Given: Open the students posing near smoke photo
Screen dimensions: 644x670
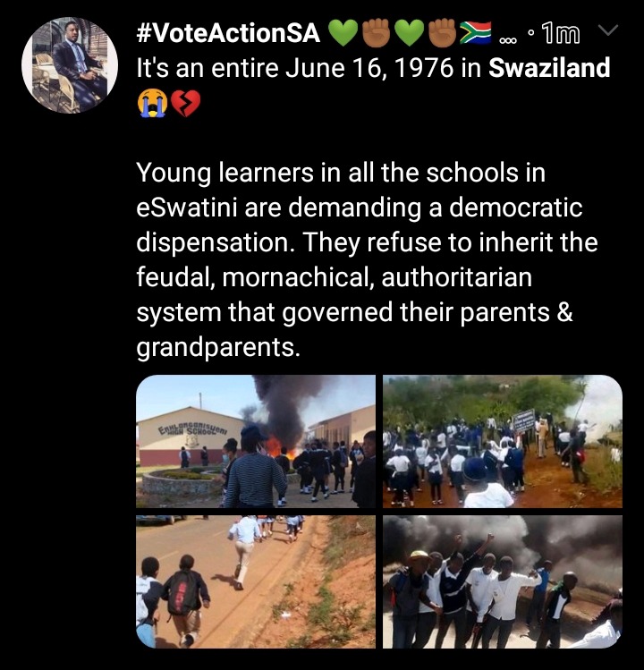Looking at the screenshot, I should (503, 581).
